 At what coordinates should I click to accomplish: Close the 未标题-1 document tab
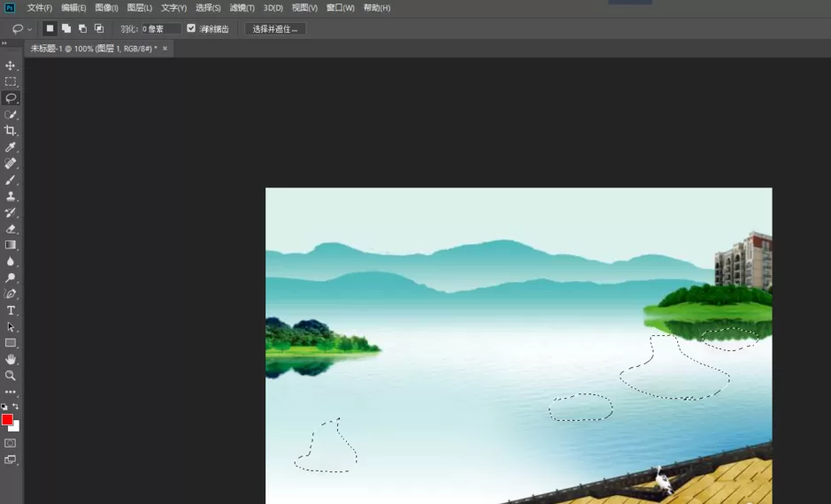pos(165,48)
